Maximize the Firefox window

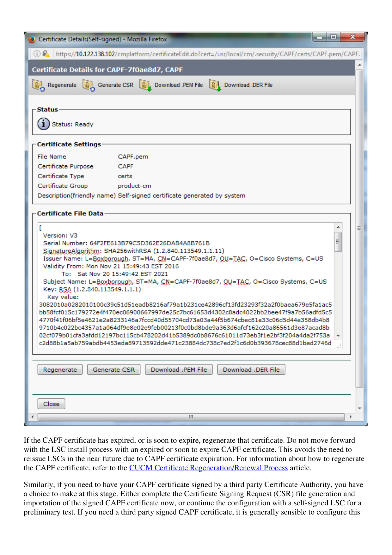click(x=333, y=37)
